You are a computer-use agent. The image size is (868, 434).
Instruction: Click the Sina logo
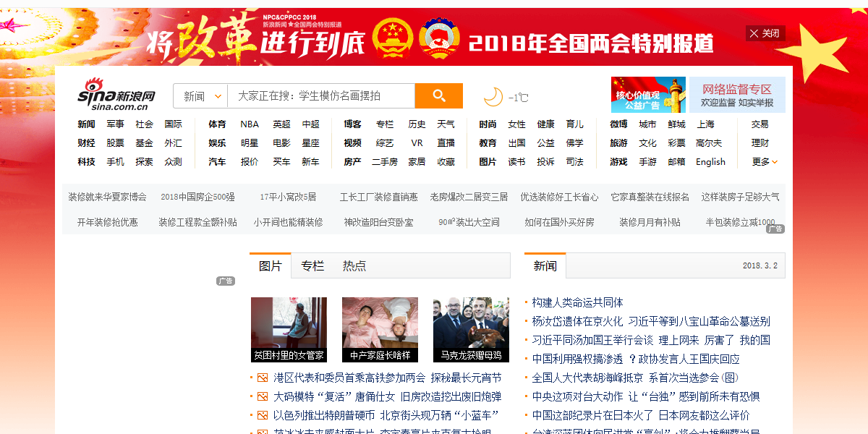[116, 95]
